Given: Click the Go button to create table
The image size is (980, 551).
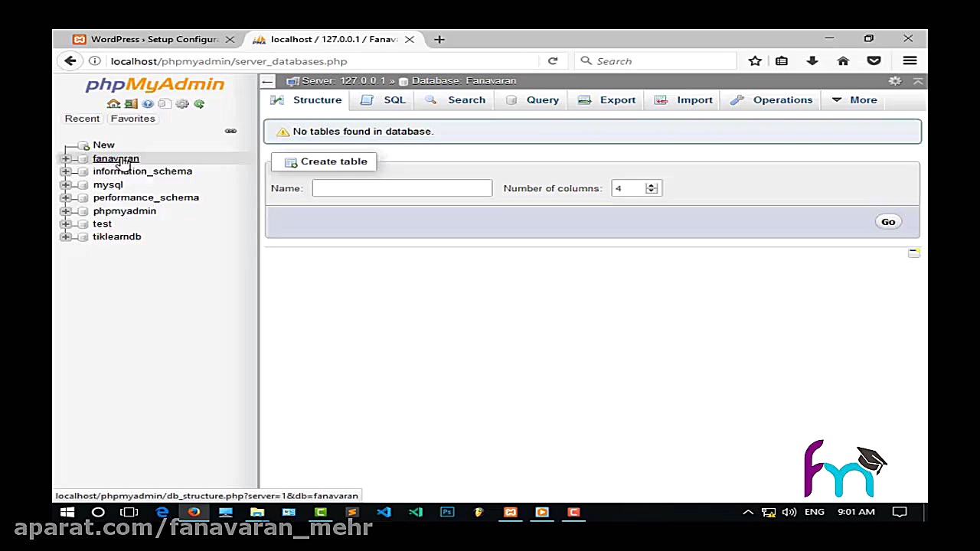Looking at the screenshot, I should click(888, 222).
